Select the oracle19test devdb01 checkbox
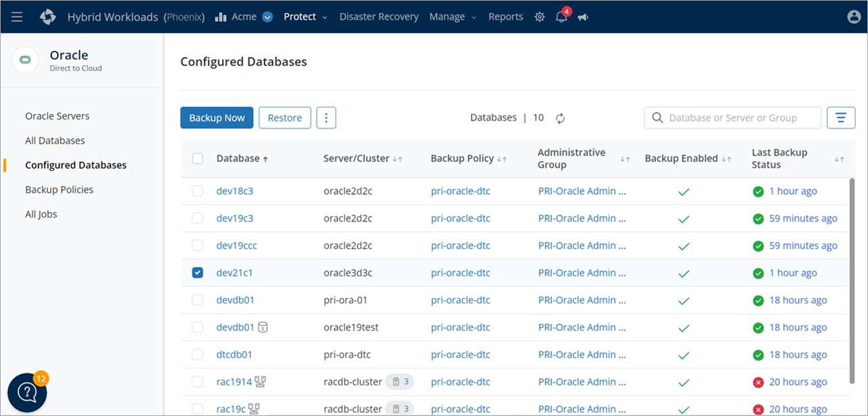Image resolution: width=868 pixels, height=416 pixels. [198, 327]
